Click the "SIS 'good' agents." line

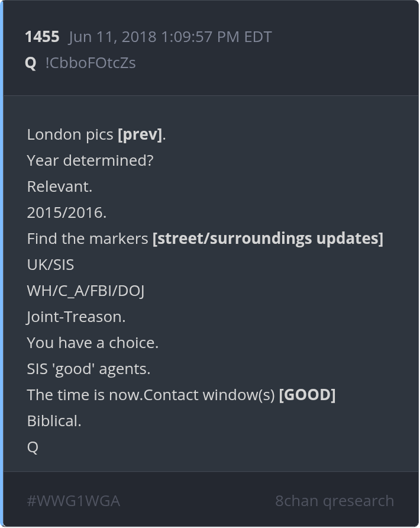coord(89,369)
